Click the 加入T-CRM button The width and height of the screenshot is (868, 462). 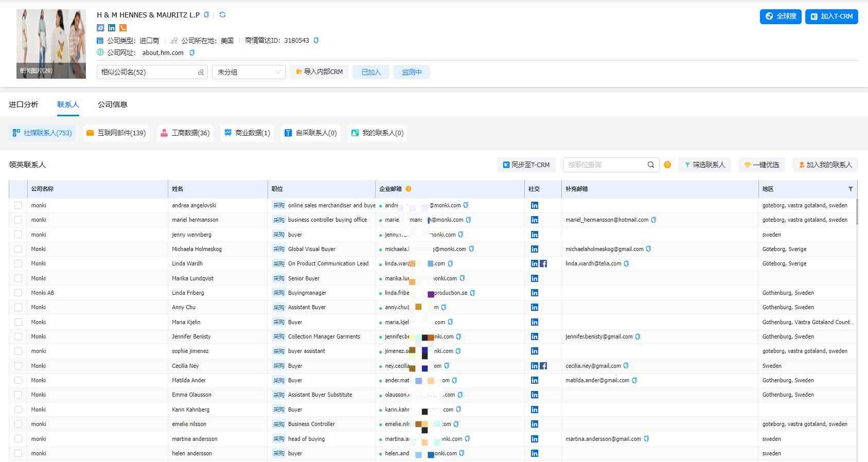(x=831, y=16)
